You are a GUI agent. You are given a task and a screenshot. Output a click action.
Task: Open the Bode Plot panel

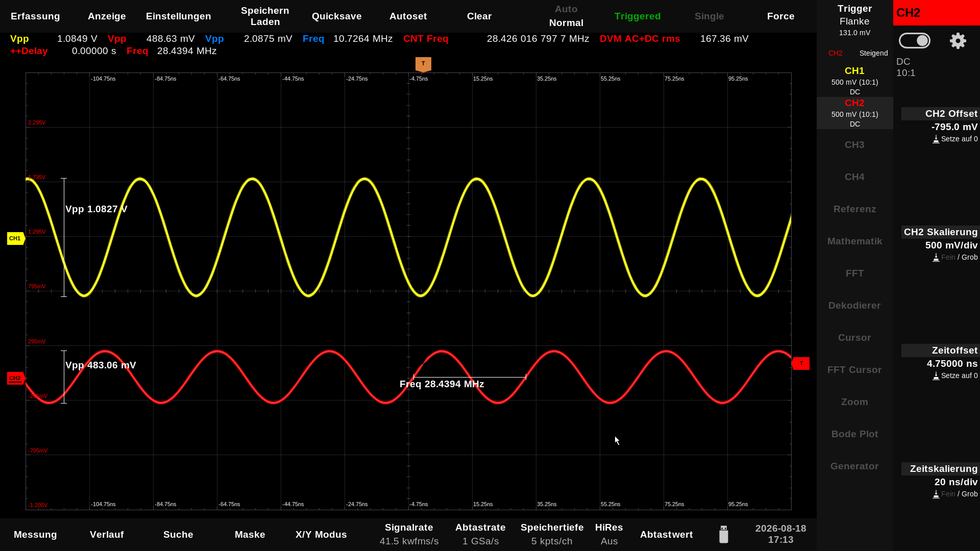click(854, 434)
